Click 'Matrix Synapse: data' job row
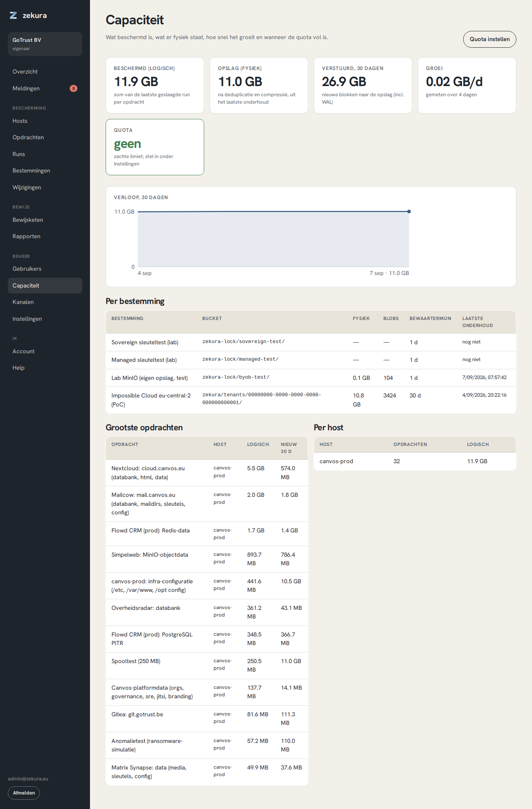Image resolution: width=532 pixels, height=809 pixels. pos(207,772)
